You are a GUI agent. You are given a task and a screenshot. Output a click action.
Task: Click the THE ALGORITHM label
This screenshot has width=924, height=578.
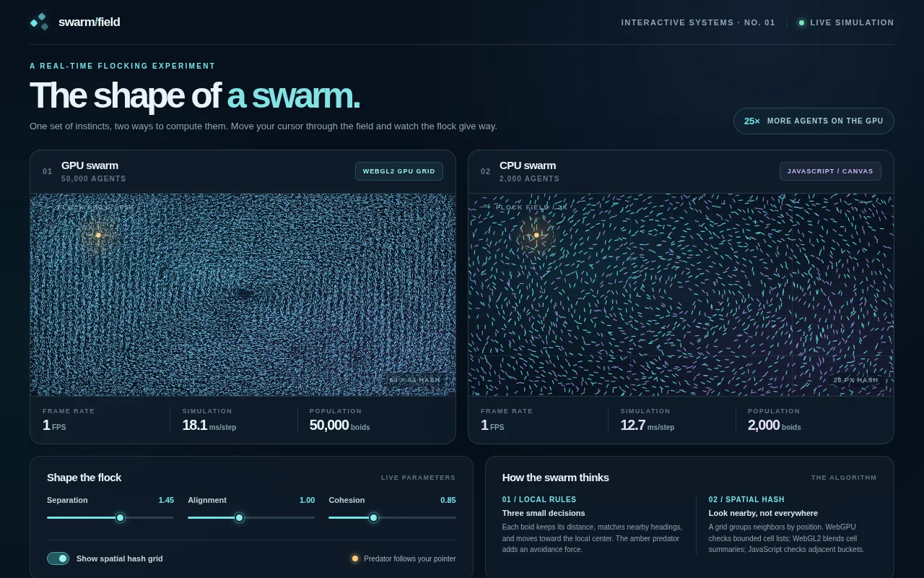pyautogui.click(x=844, y=478)
